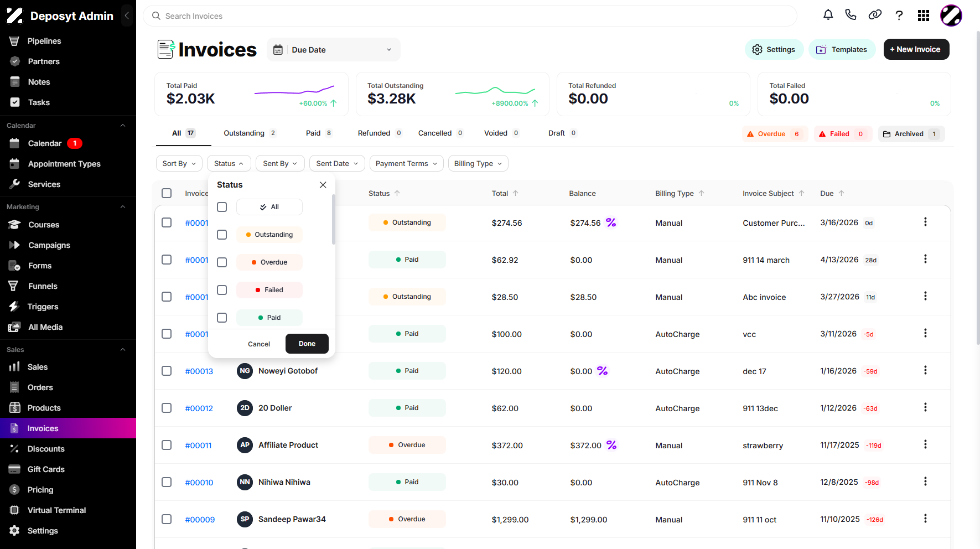Toggle the select-all invoices checkbox
This screenshot has height=549, width=980.
(x=167, y=193)
